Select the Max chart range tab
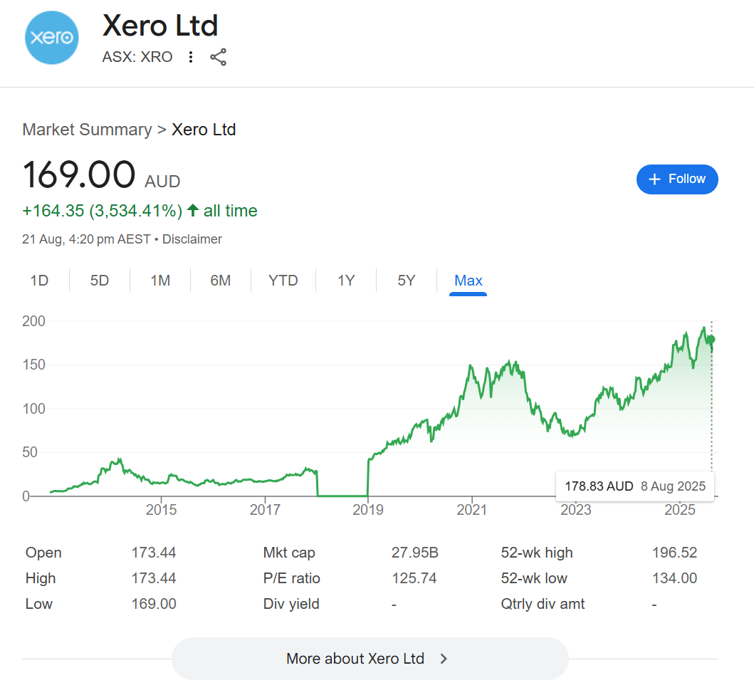This screenshot has width=754, height=700. click(x=468, y=281)
